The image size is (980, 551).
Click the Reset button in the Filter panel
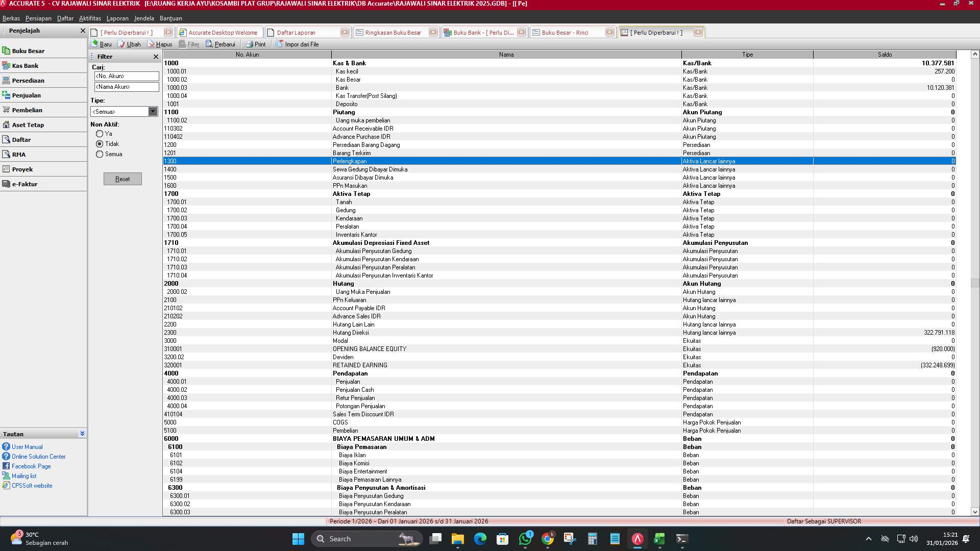pos(122,179)
